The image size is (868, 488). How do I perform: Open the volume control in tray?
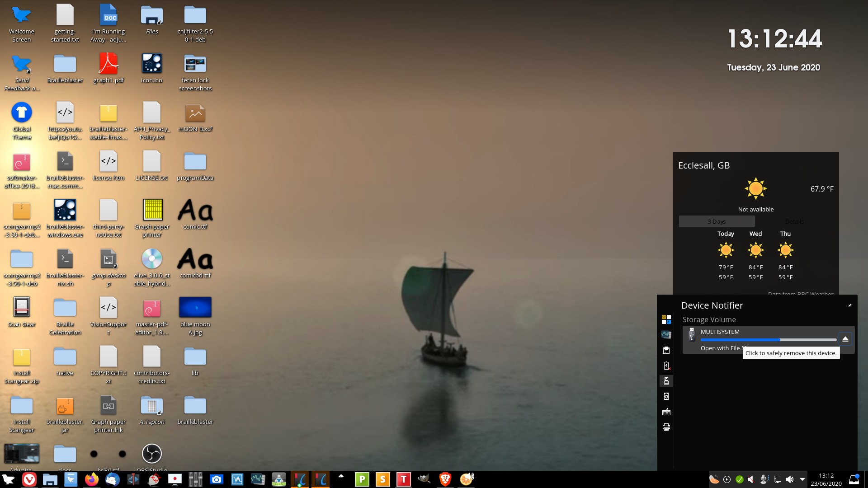pyautogui.click(x=789, y=479)
